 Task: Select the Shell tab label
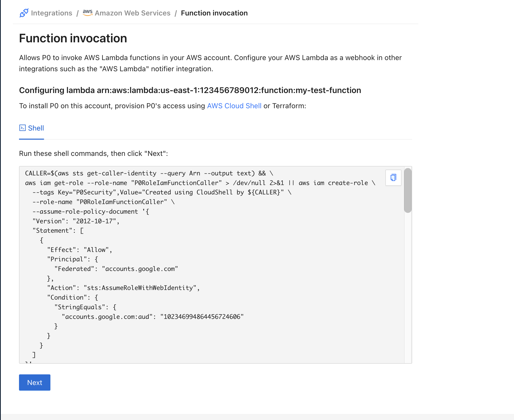pos(36,128)
